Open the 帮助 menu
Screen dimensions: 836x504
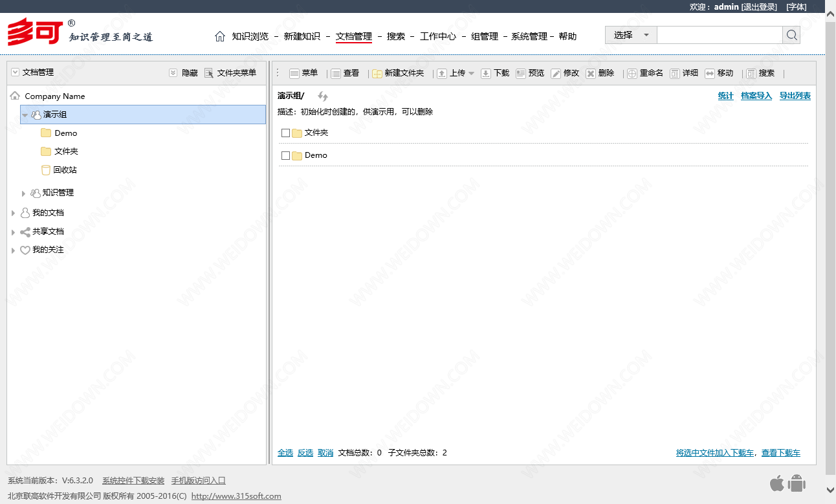click(x=567, y=36)
